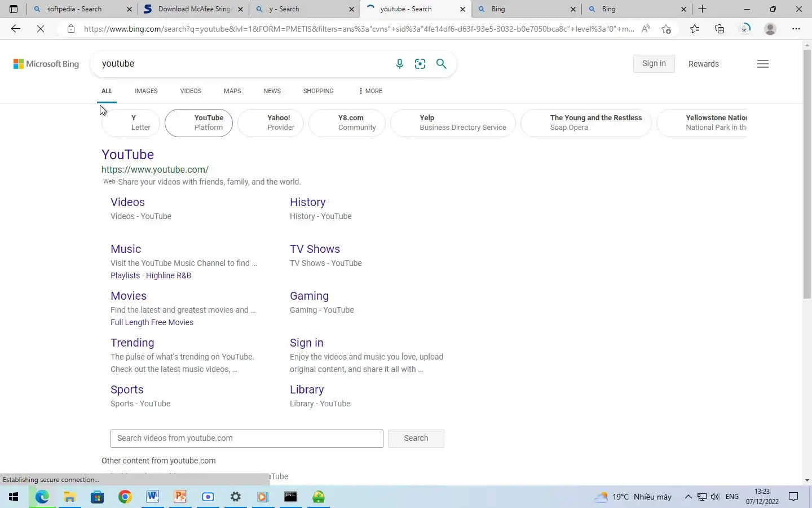Open the notification center icon
Screen dimensions: 812x508
click(x=793, y=497)
